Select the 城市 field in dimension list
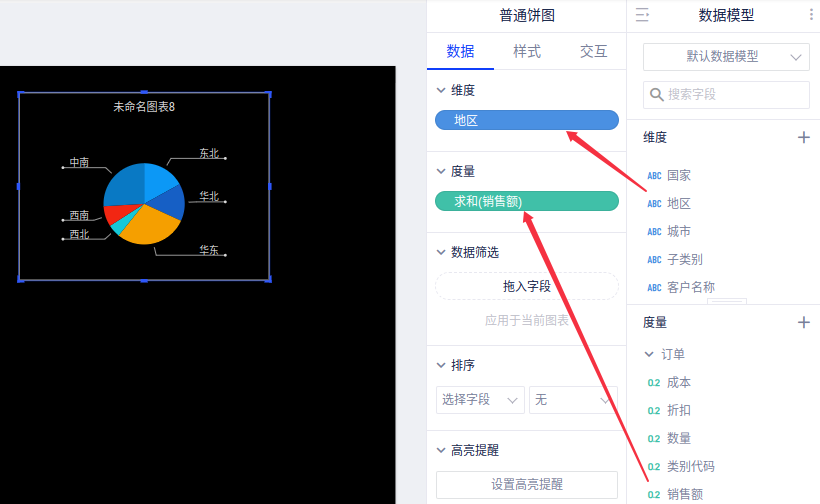Image resolution: width=820 pixels, height=504 pixels. click(679, 231)
